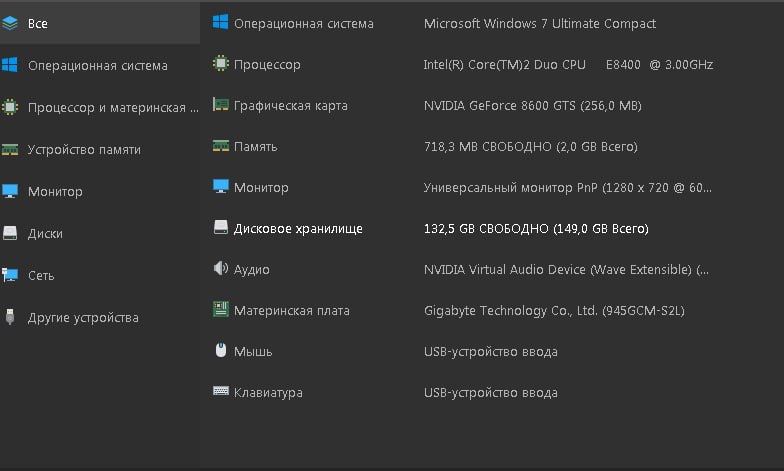Click 'Gigabyte Technology Co., Ltd. (945GCM-S2L)' value
Screen dimensions: 784x471
point(554,311)
